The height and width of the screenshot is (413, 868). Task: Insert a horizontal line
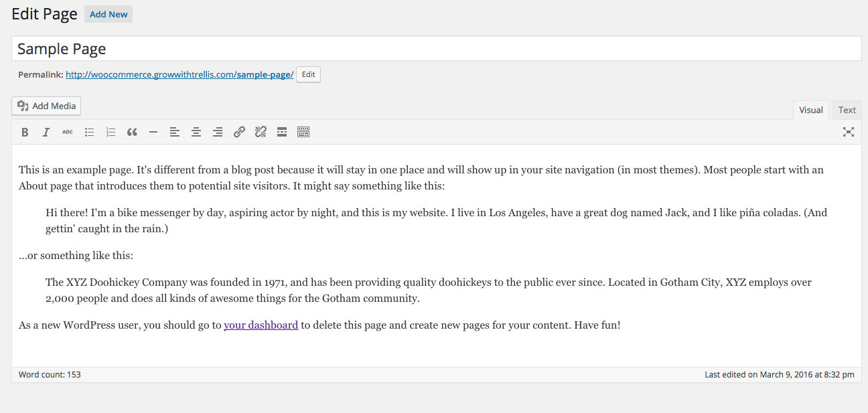click(x=153, y=132)
